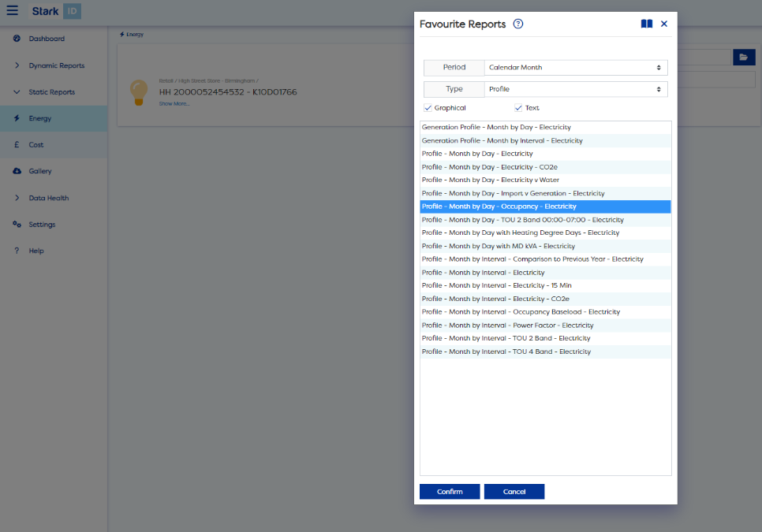762x532 pixels.
Task: Click the Confirm button
Action: pos(450,491)
